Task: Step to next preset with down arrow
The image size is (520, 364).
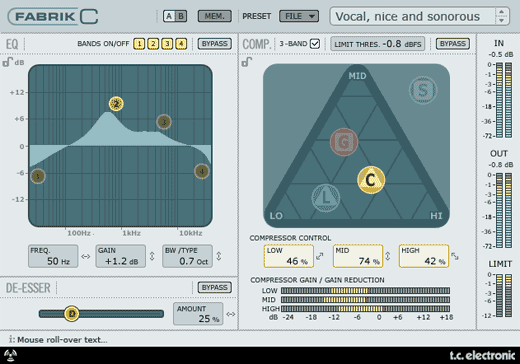Action: point(501,20)
